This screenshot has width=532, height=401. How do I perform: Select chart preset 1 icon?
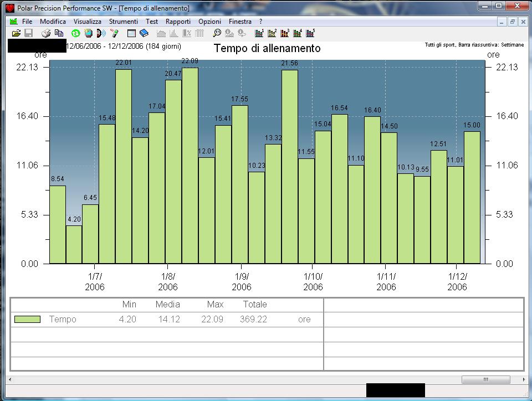tap(259, 33)
